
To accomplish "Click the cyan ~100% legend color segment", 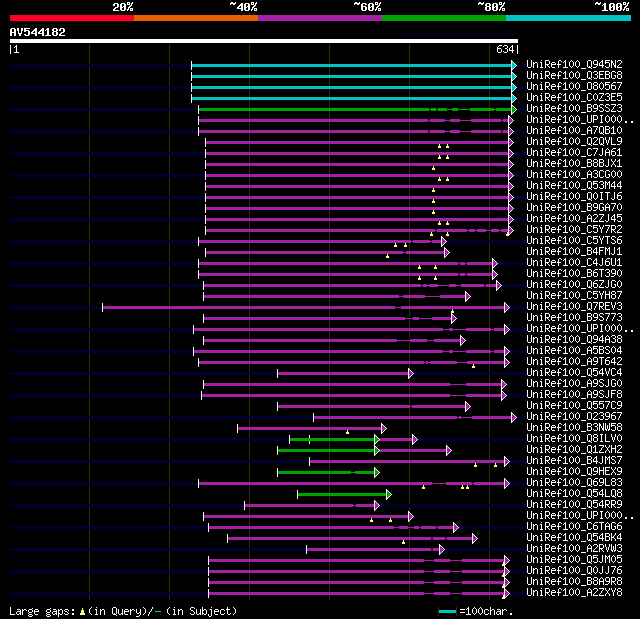I will pos(569,18).
